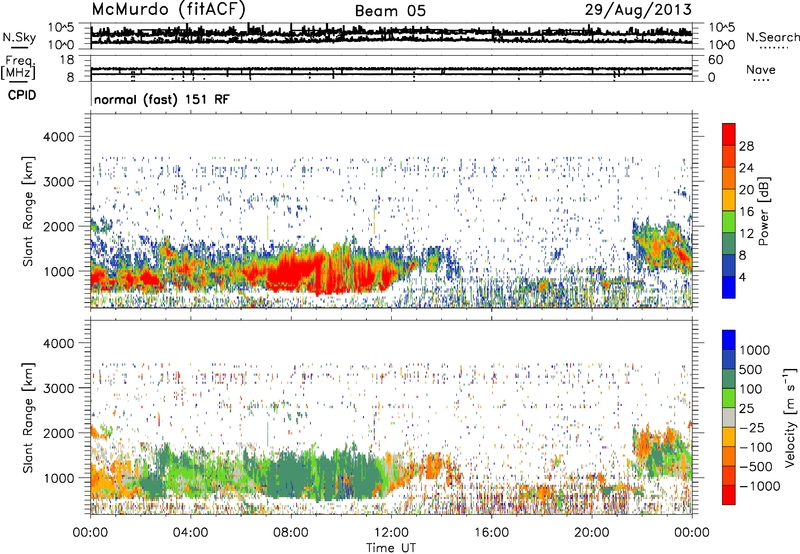Image resolution: width=800 pixels, height=554 pixels.
Task: Select the 'normal (fast) 151 RF' mode text
Action: 162,99
